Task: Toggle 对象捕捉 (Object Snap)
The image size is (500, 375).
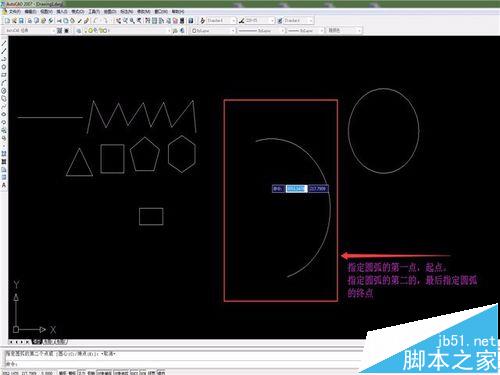Action: coord(104,373)
